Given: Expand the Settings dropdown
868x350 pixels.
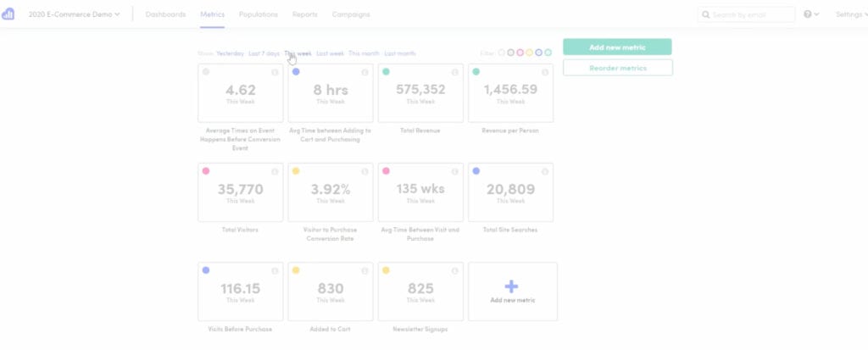Looking at the screenshot, I should click(x=851, y=14).
